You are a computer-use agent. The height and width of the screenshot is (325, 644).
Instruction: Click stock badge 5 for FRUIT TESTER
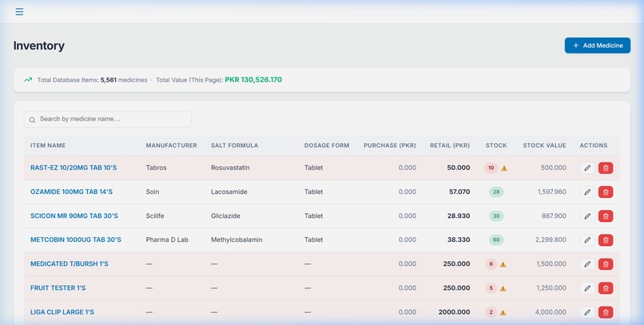tap(491, 288)
